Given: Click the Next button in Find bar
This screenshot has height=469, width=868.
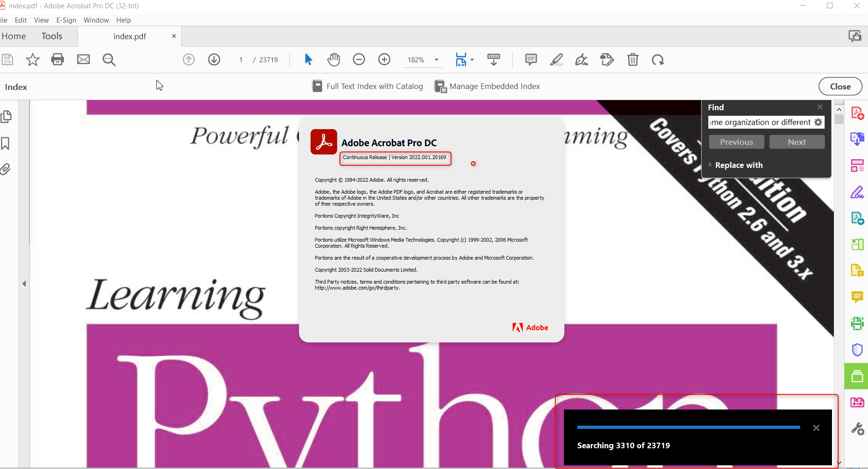Looking at the screenshot, I should click(796, 142).
